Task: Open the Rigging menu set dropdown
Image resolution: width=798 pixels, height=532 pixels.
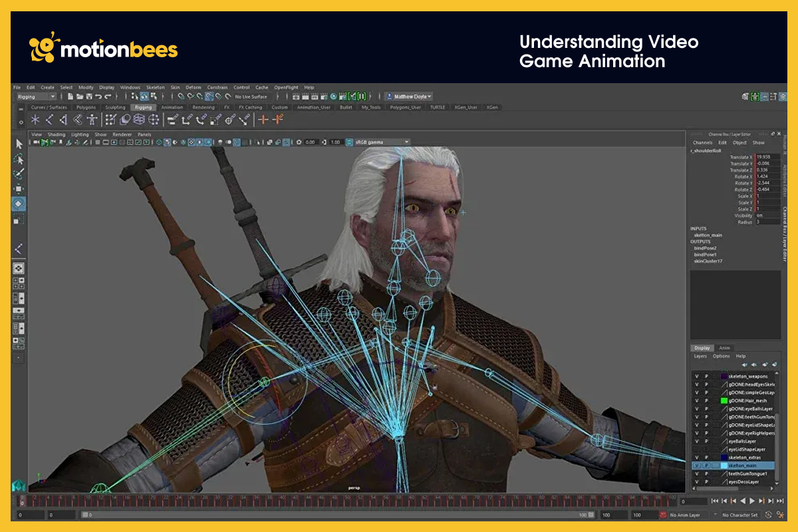Action: coord(37,97)
